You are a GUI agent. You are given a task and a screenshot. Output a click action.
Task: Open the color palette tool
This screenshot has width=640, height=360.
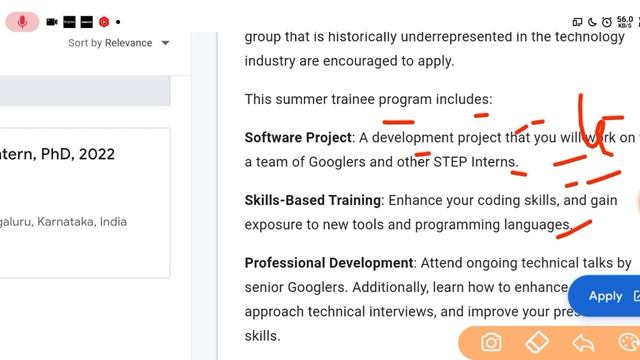tap(629, 342)
